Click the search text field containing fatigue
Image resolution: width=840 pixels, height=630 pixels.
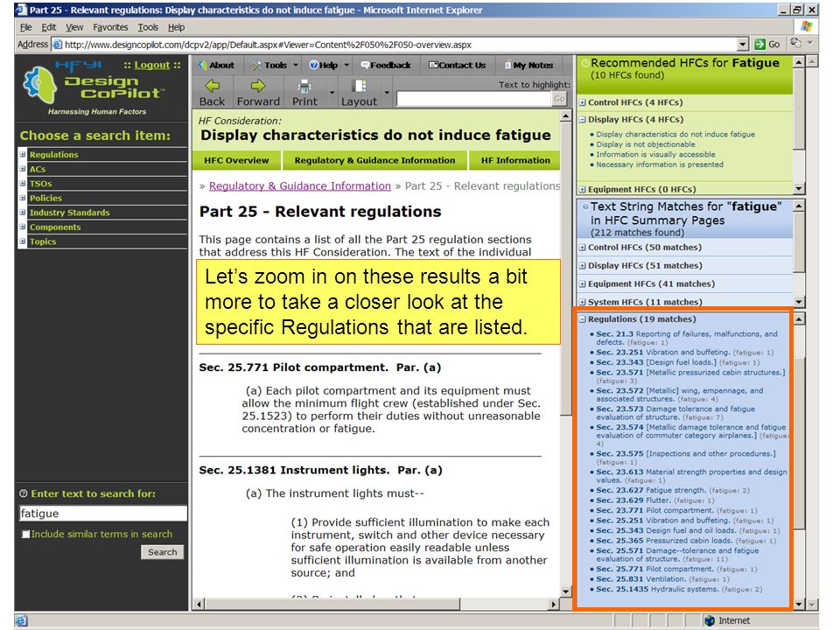[103, 514]
